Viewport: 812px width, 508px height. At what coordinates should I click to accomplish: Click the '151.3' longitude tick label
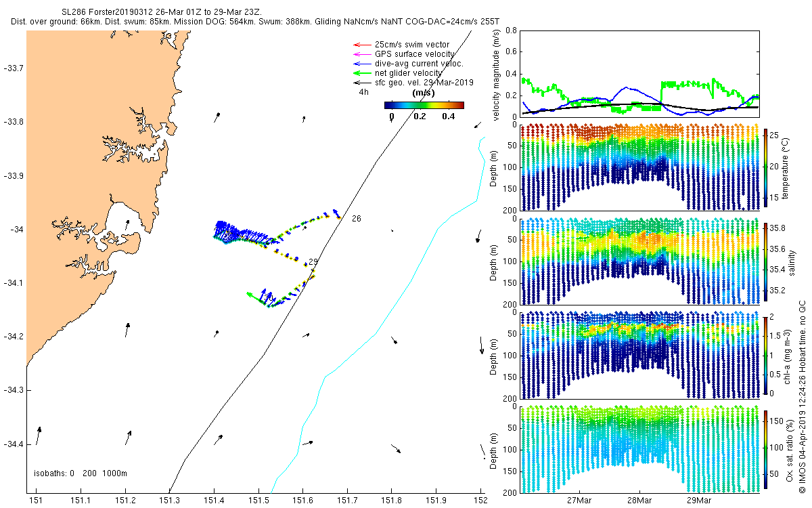(x=170, y=501)
